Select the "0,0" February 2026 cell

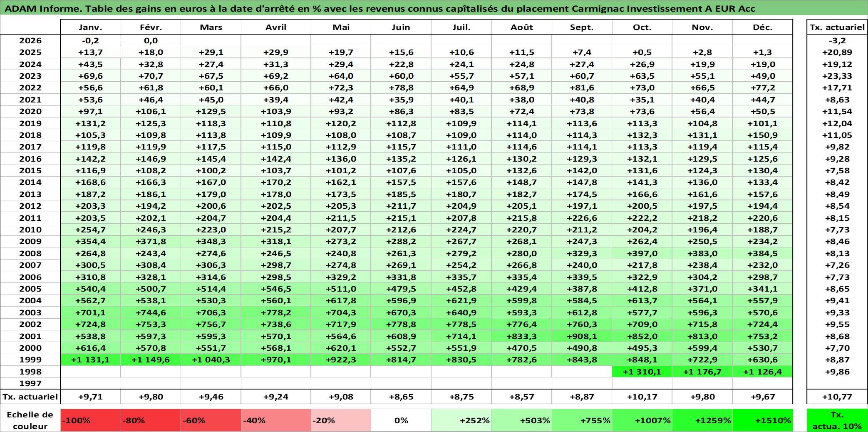tap(151, 40)
